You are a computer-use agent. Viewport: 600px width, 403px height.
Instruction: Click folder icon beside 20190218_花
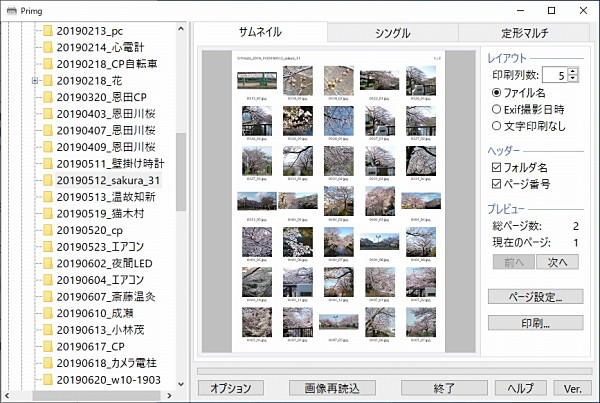tap(48, 81)
